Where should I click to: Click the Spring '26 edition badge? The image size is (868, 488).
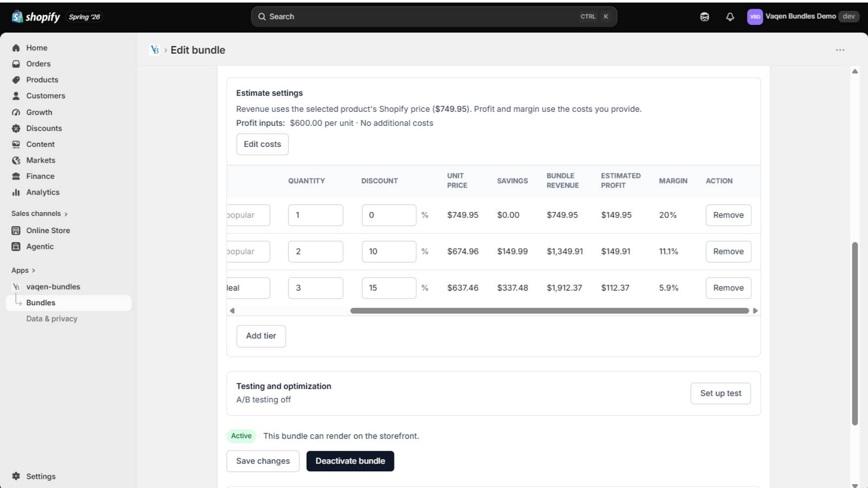click(x=85, y=17)
